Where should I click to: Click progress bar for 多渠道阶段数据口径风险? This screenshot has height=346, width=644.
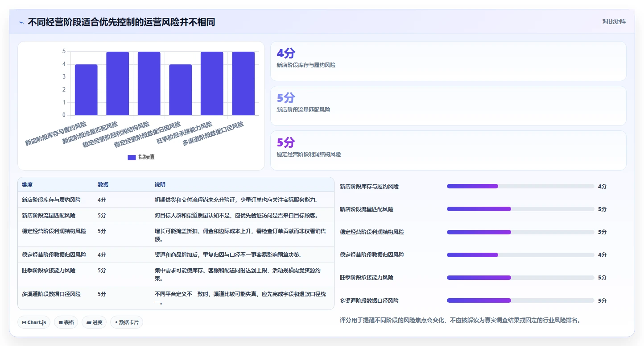[520, 300]
